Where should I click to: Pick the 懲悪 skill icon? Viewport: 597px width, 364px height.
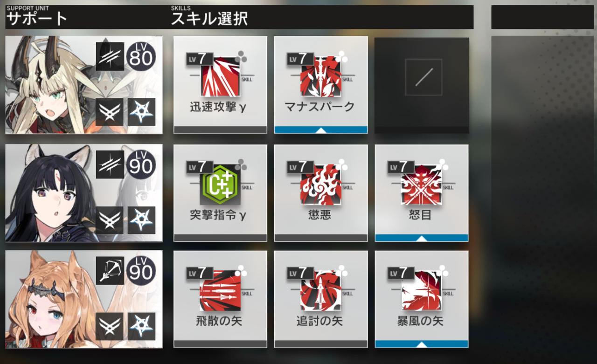pyautogui.click(x=321, y=184)
